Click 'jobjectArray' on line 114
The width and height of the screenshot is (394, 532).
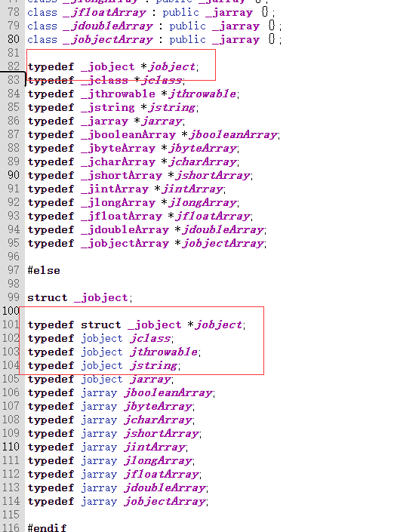pos(165,501)
